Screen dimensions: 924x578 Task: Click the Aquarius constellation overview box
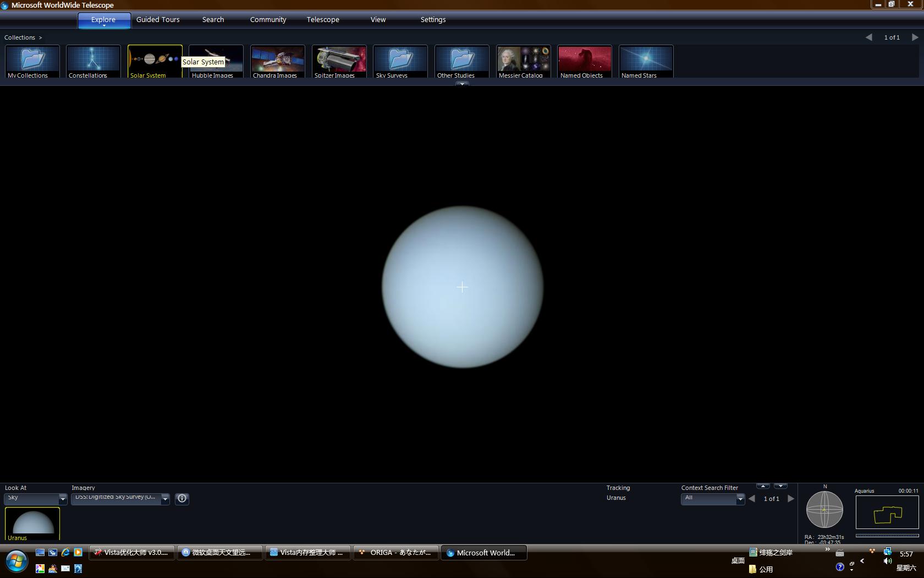[887, 512]
